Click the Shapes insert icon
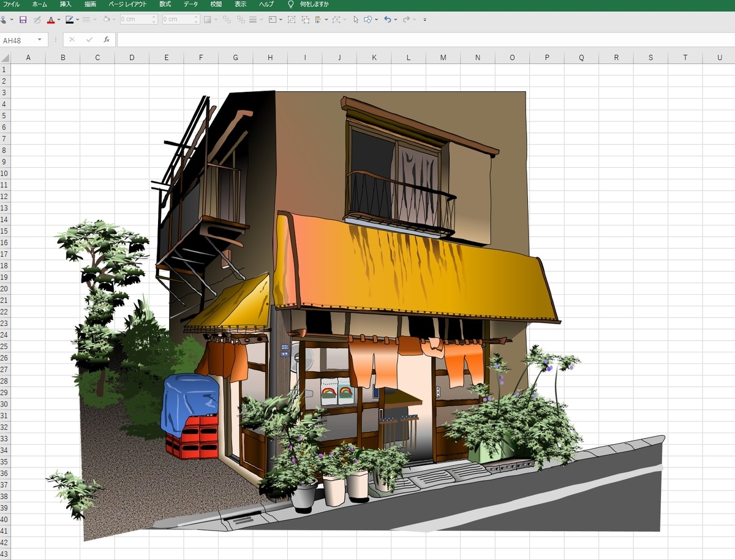This screenshot has height=560, width=735. [x=367, y=20]
